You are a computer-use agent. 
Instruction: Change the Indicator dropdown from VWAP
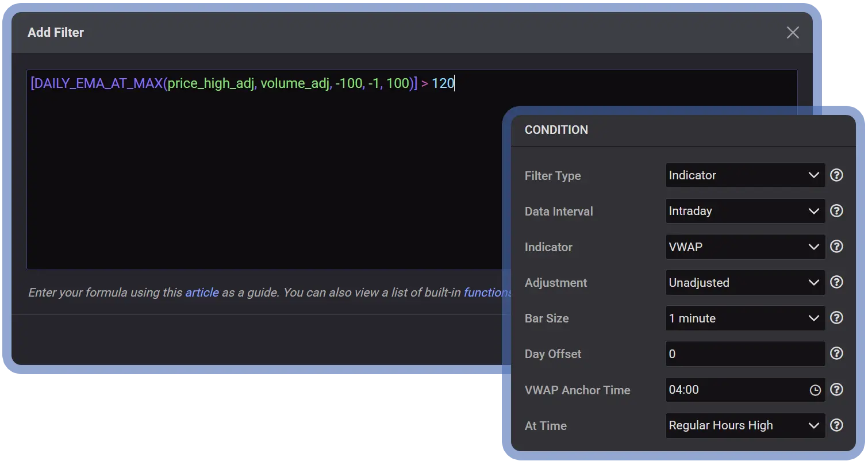pyautogui.click(x=745, y=247)
